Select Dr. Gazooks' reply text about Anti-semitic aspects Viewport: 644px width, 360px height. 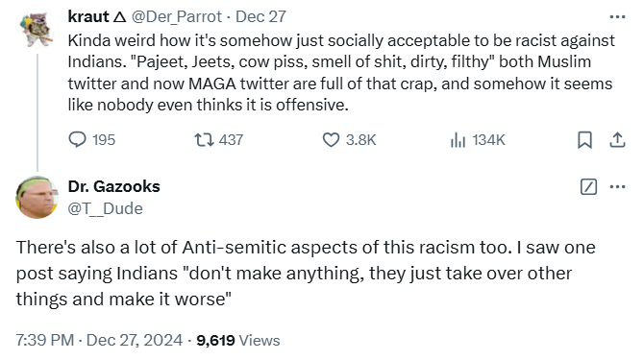point(306,273)
